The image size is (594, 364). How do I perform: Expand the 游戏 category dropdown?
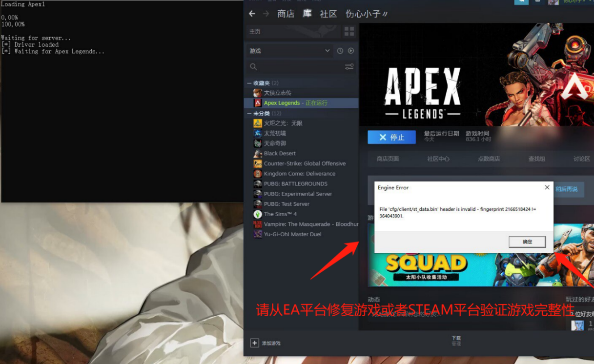pyautogui.click(x=327, y=51)
